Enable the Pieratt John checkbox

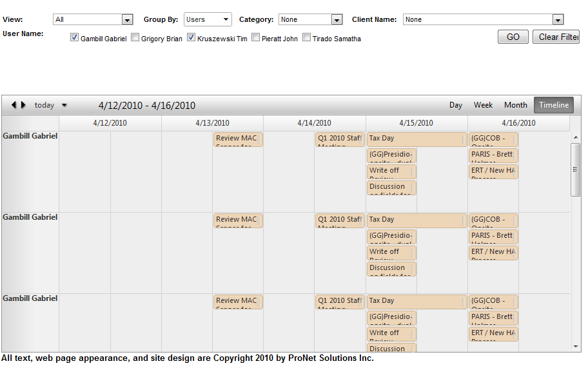pyautogui.click(x=255, y=38)
